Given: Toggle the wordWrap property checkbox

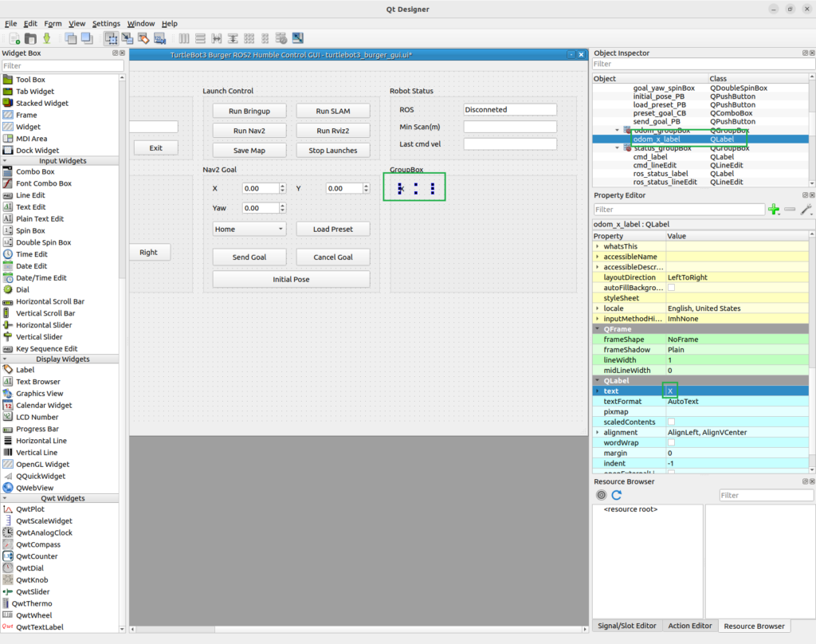Looking at the screenshot, I should tap(671, 442).
